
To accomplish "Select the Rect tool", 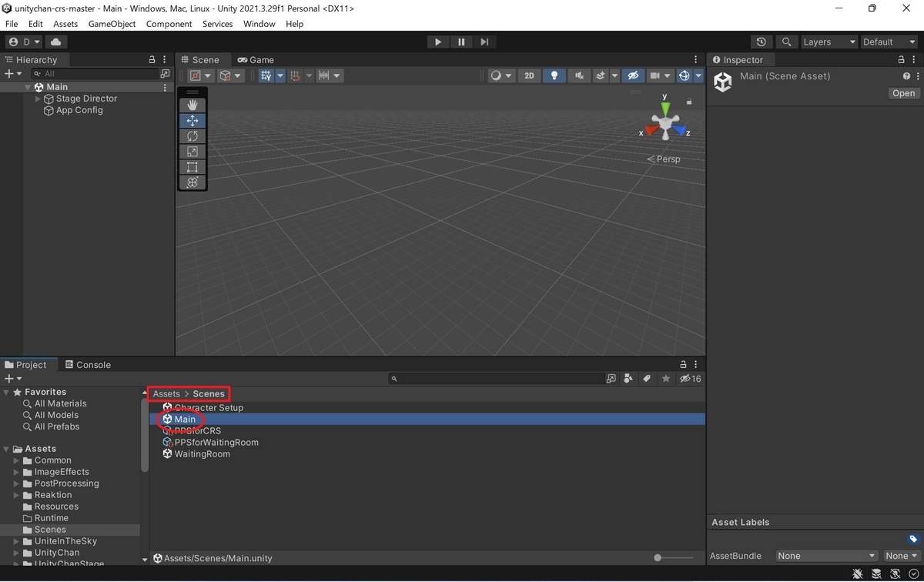I will 192,167.
